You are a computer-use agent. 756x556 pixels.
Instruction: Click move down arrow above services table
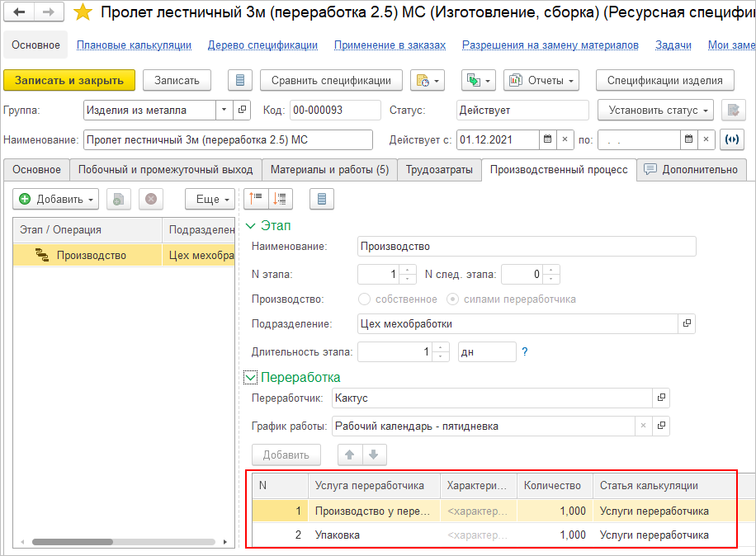pos(374,455)
